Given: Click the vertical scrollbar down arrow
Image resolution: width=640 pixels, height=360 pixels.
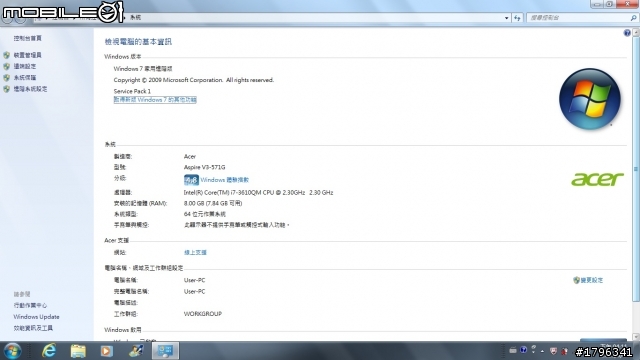Looking at the screenshot, I should (x=636, y=337).
